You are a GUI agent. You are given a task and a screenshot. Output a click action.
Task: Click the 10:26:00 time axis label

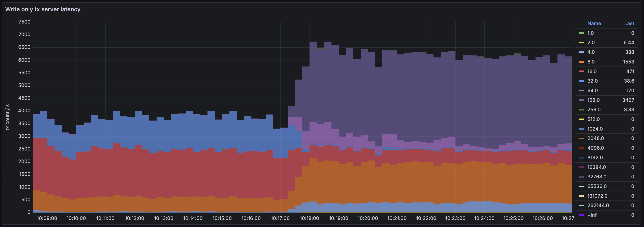543,218
